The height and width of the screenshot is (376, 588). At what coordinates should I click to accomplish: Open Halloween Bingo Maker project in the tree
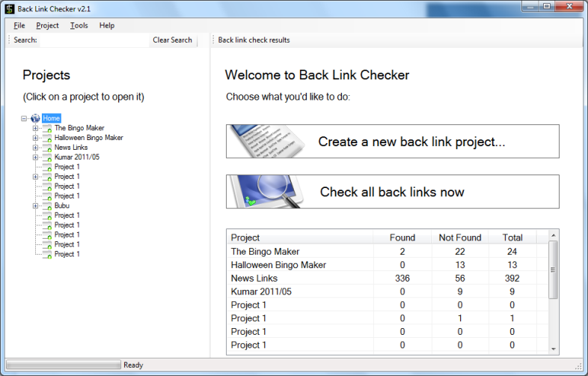coord(89,138)
